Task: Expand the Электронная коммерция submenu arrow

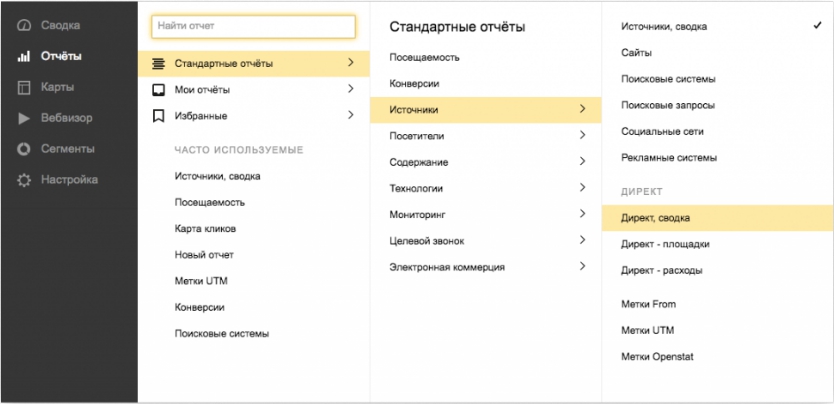Action: 582,266
